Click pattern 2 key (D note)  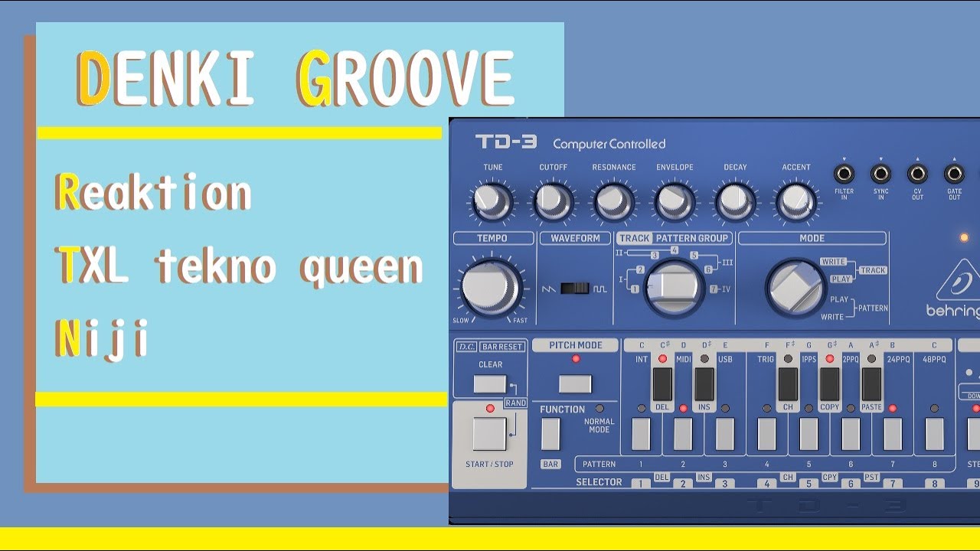[x=683, y=434]
